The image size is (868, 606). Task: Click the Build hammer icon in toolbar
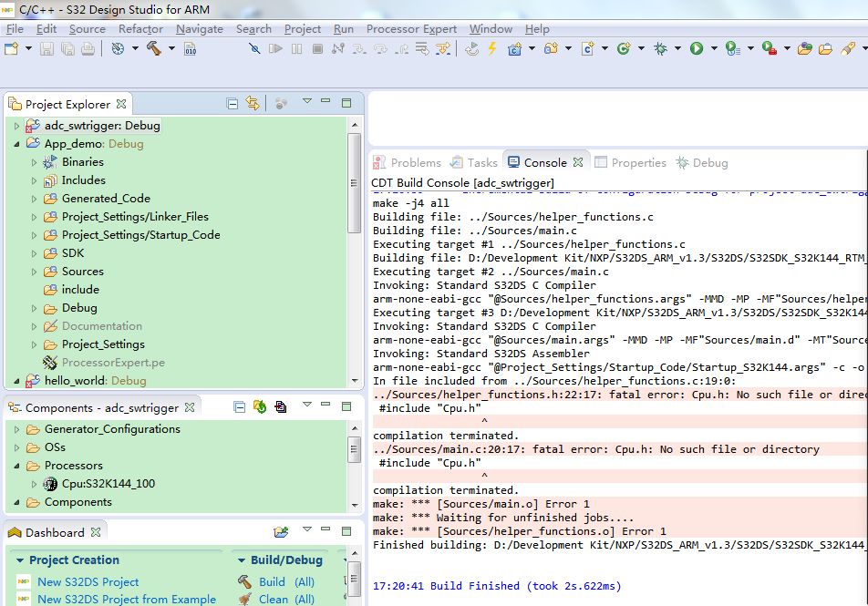pos(154,48)
